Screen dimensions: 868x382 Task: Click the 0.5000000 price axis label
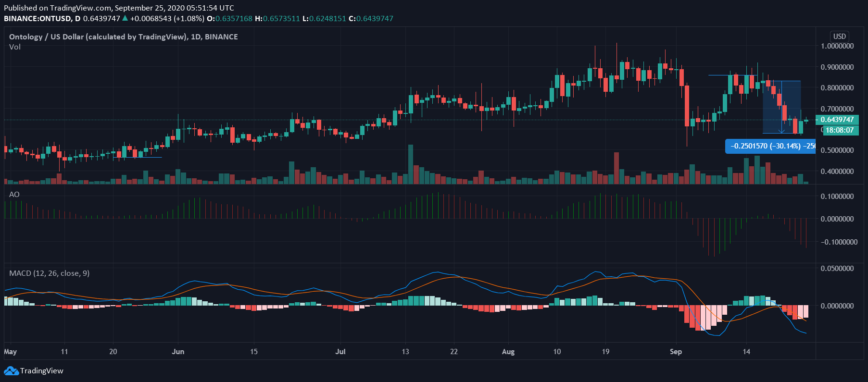(837, 150)
